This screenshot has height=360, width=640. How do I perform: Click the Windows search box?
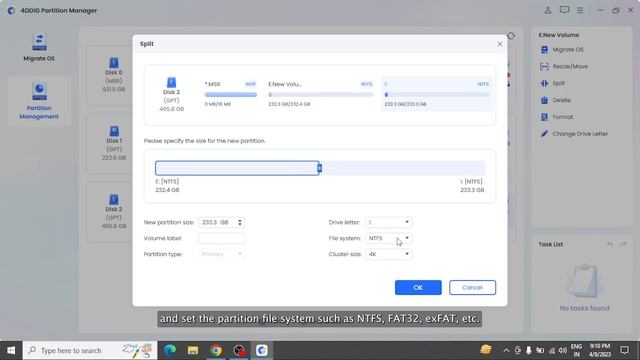tap(90, 350)
